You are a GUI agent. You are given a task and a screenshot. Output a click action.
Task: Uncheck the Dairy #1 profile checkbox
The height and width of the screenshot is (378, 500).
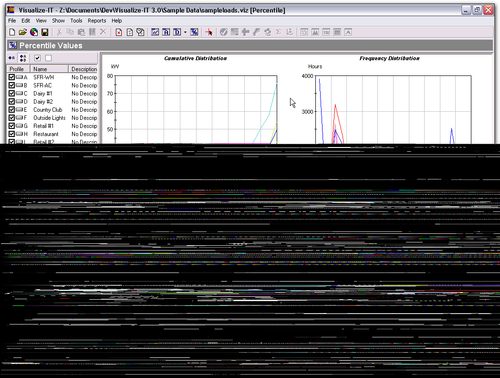(12, 93)
